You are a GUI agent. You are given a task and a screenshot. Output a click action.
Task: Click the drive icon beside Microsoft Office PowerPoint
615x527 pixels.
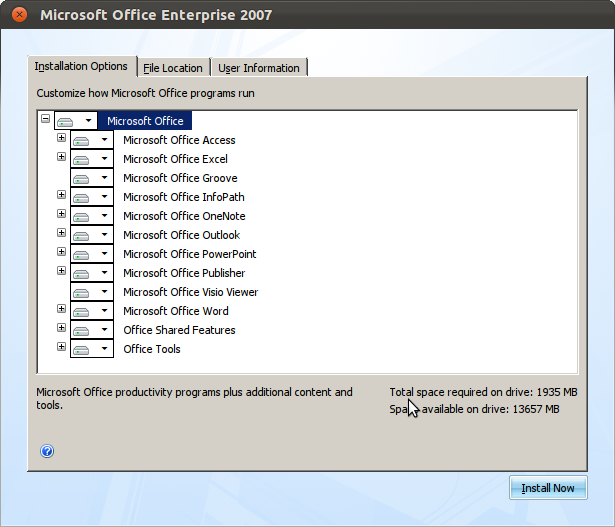[81, 255]
